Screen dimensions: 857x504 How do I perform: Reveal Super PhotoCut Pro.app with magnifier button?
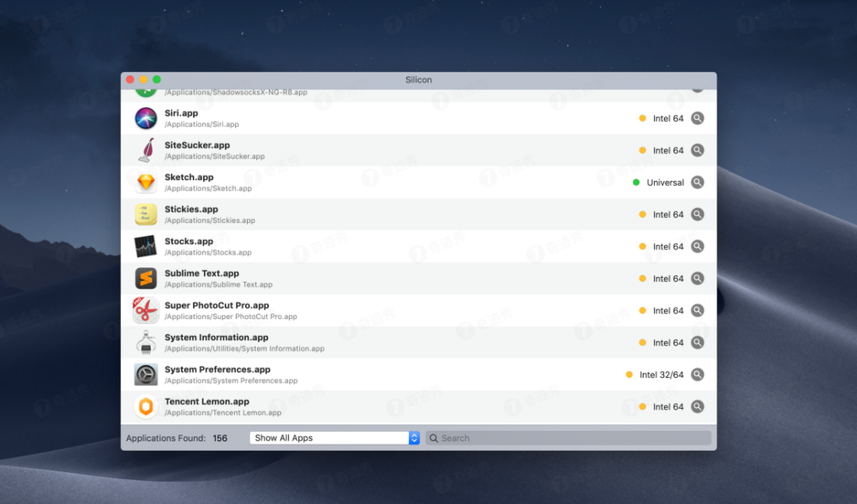(698, 310)
